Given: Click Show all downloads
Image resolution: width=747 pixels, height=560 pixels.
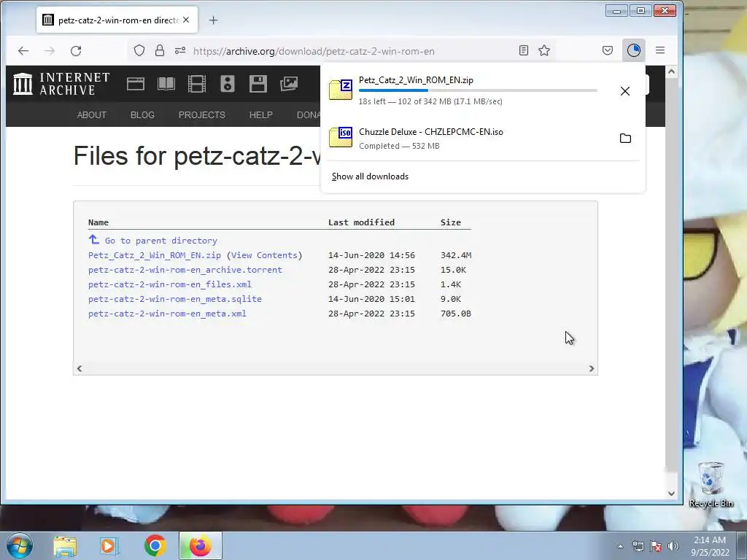Looking at the screenshot, I should [x=370, y=176].
